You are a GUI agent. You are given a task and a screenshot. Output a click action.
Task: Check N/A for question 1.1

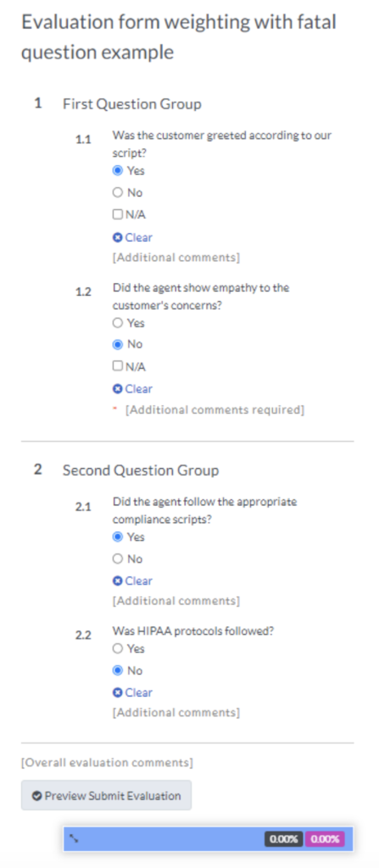[x=118, y=214]
